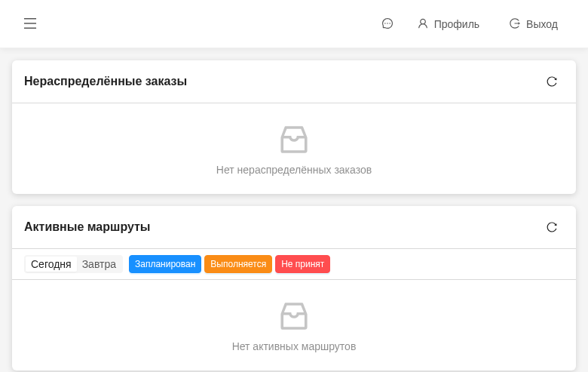
Task: Select the Сегодня day option
Action: 51,264
